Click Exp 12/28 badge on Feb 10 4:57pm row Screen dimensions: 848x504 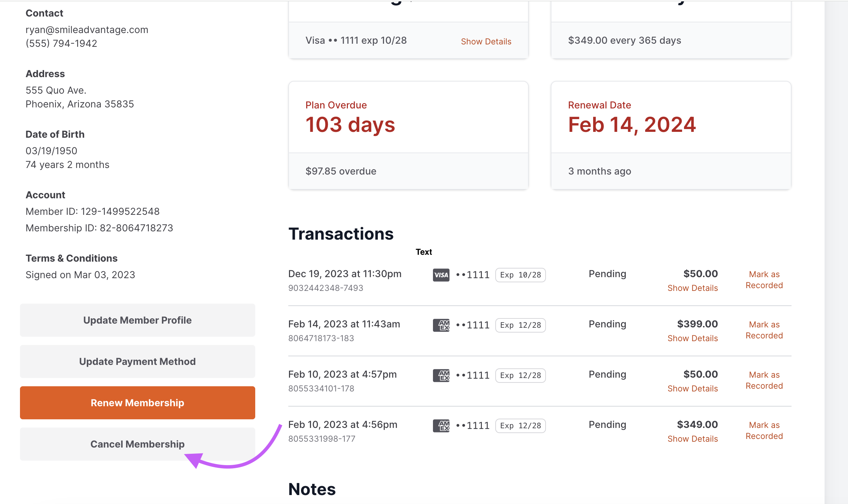point(520,375)
